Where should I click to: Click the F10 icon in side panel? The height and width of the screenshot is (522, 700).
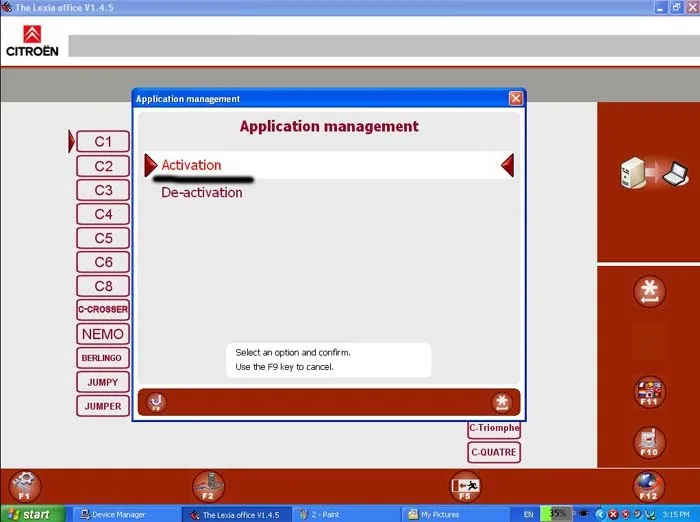pos(649,443)
